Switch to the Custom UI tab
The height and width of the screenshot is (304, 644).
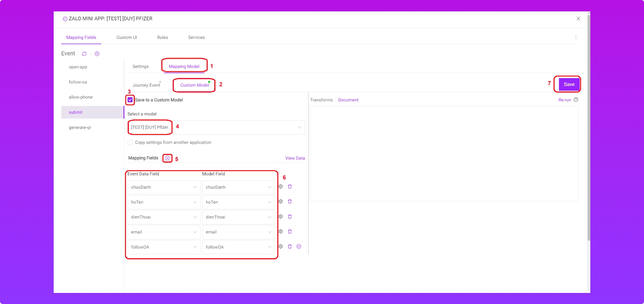tap(126, 38)
